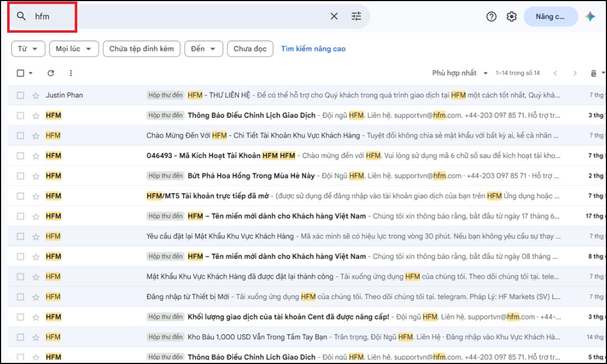
Task: Expand input tools dropdown arrow
Action: tap(603, 73)
